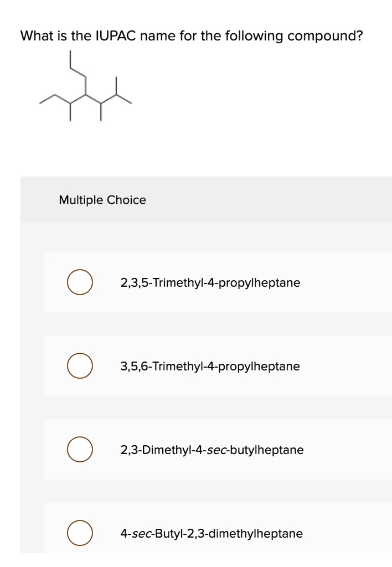Click italic "sec" in 4-sec-Butyl-2,3-dimethylheptane
This screenshot has width=392, height=567.
pos(138,534)
